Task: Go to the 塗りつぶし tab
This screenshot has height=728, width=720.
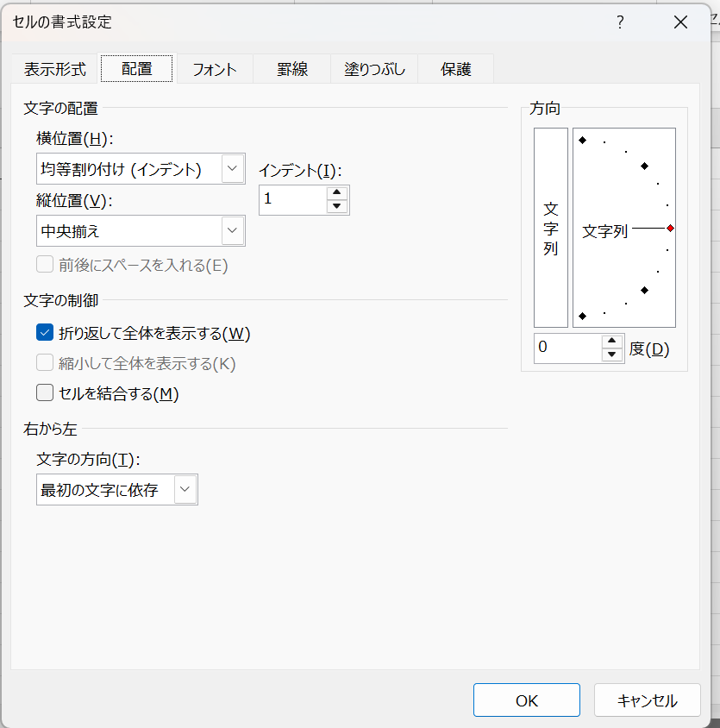Action: coord(375,70)
